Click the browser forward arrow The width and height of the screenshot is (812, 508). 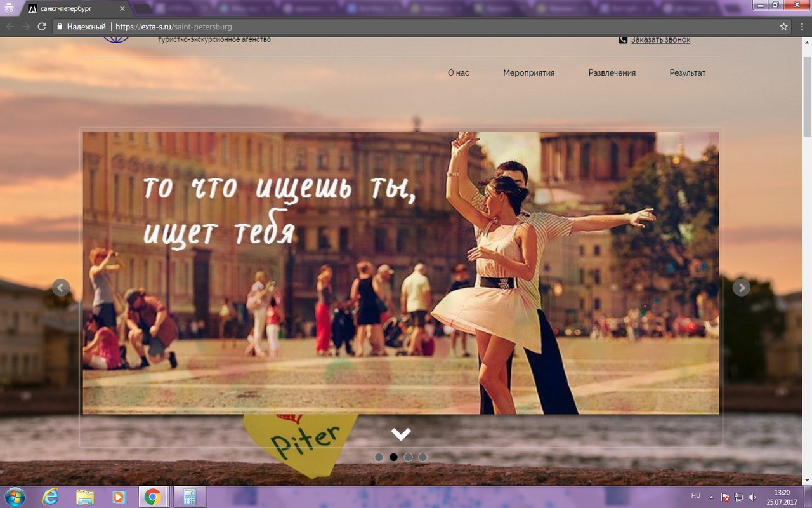click(x=26, y=27)
